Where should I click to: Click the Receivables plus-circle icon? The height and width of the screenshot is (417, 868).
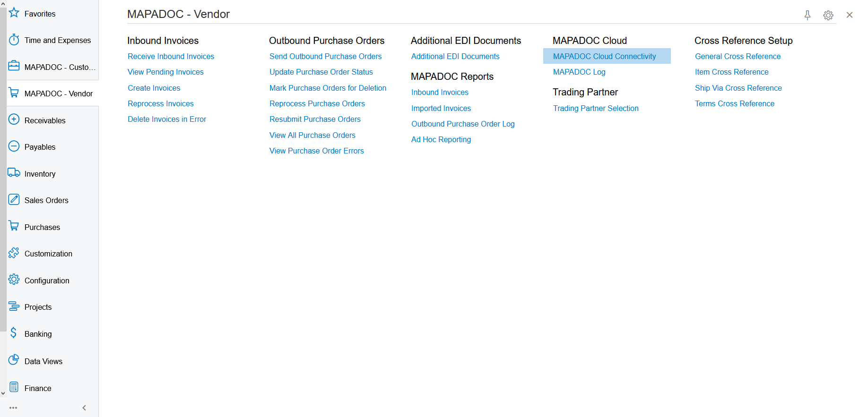pyautogui.click(x=14, y=119)
